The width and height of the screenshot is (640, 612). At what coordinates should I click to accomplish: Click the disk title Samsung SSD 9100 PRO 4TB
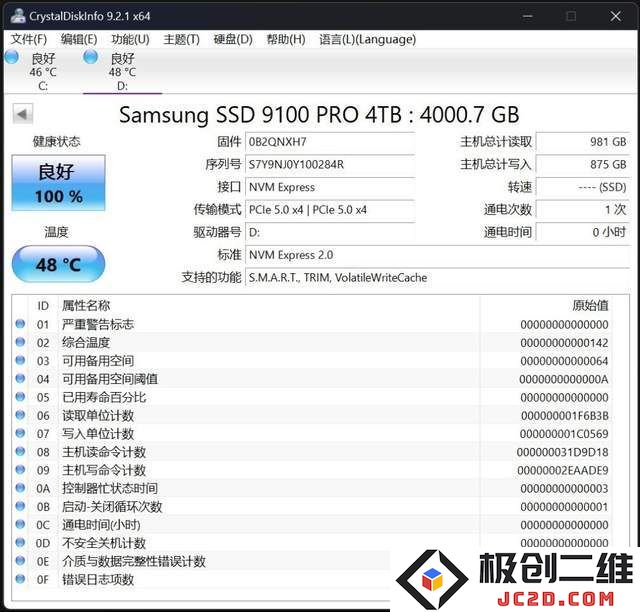click(319, 115)
